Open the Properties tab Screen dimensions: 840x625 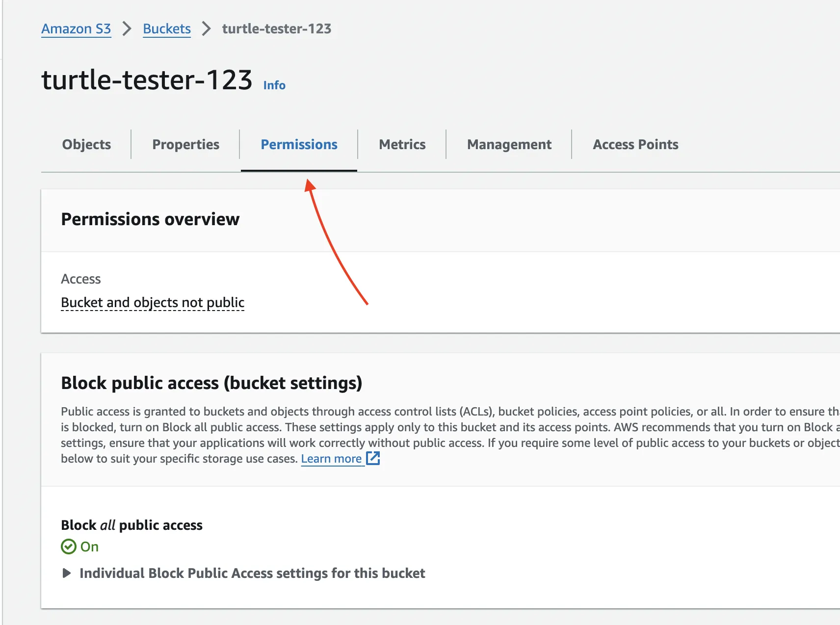pos(185,145)
